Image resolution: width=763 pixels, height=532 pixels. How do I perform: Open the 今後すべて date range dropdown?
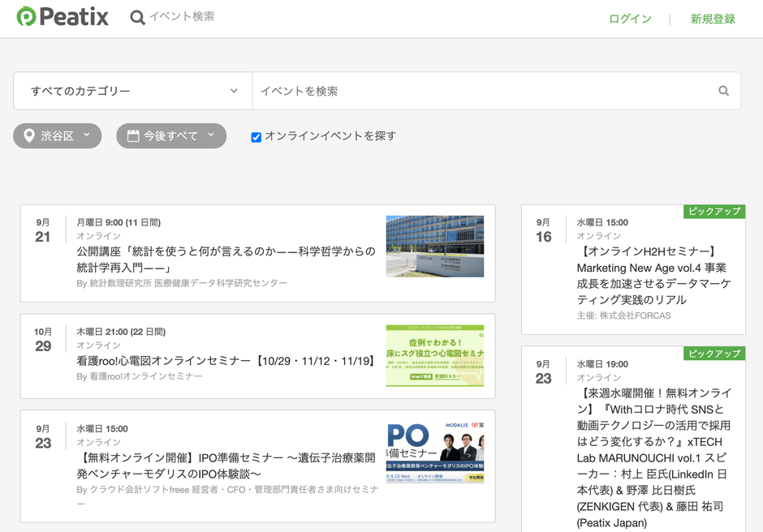171,135
